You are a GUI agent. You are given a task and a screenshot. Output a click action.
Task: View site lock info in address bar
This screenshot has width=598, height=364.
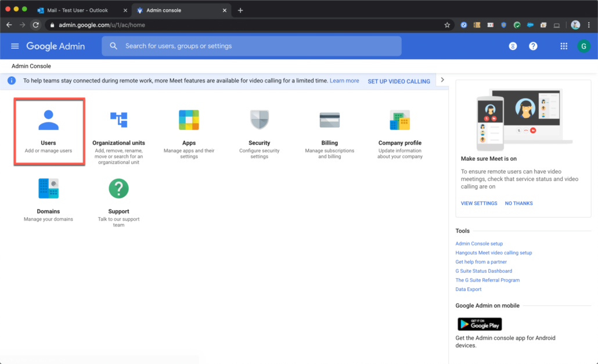pyautogui.click(x=52, y=25)
